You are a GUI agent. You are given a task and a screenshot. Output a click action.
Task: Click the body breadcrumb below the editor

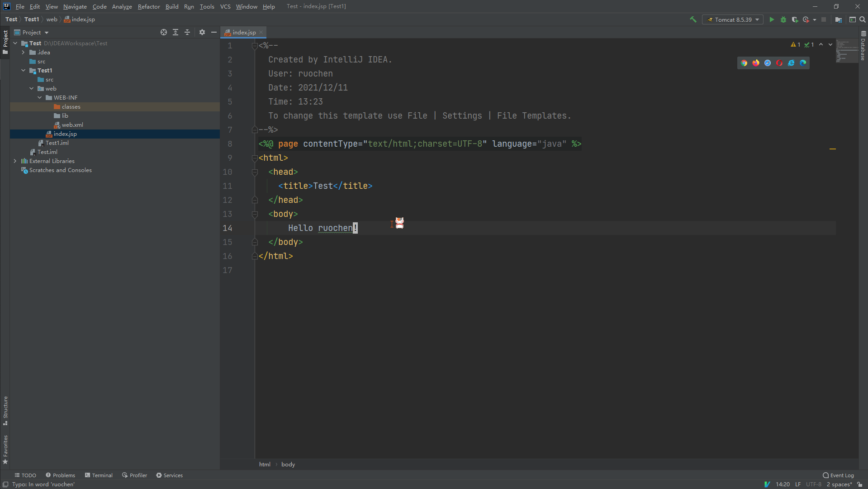click(288, 464)
